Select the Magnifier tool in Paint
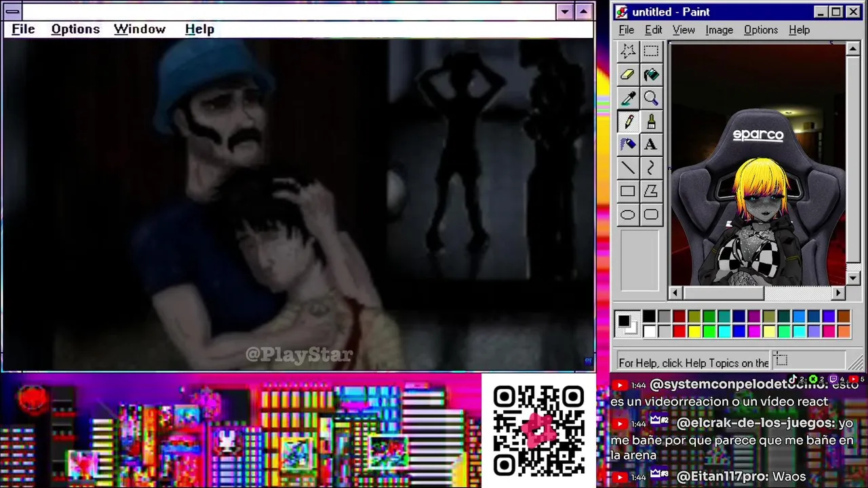 651,98
